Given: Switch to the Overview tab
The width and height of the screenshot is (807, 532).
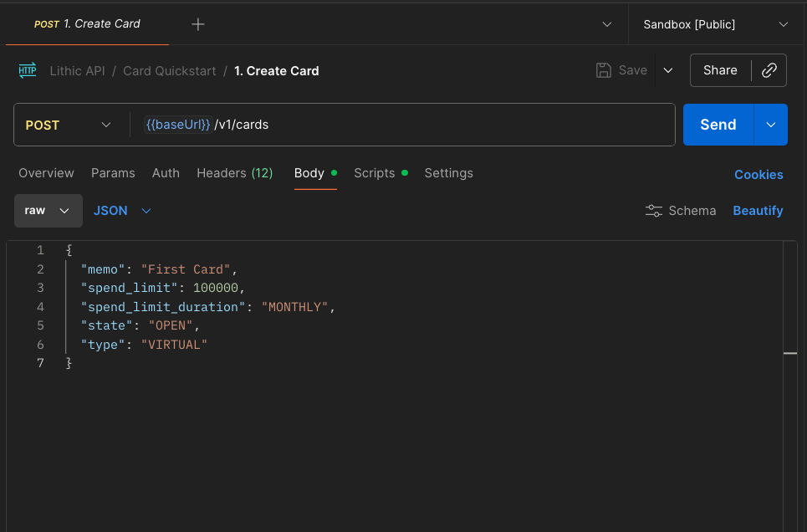Looking at the screenshot, I should tap(46, 173).
